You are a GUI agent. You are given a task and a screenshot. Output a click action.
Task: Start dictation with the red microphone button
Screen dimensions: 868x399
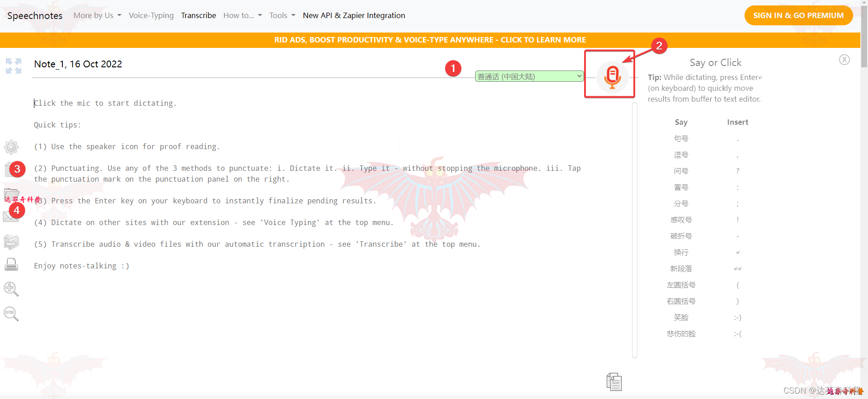pyautogui.click(x=612, y=77)
